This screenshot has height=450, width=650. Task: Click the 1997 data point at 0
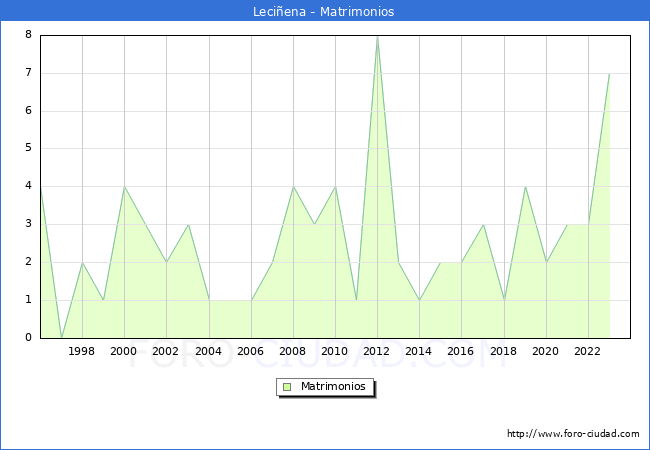[x=61, y=338]
